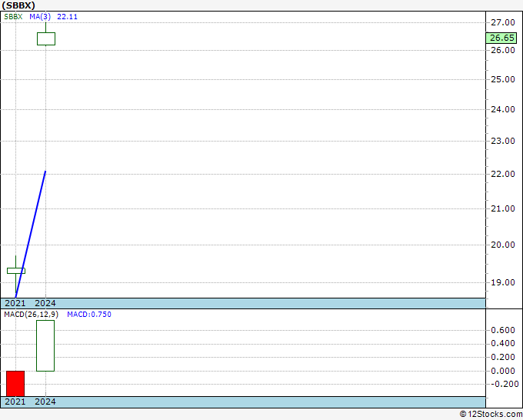Select the red 2021 MACD histogram bar
Image resolution: width=523 pixels, height=420 pixels.
(x=15, y=384)
